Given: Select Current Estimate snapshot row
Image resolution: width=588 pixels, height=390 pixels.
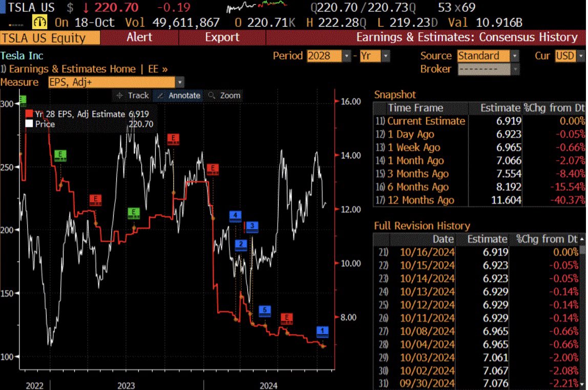Looking at the screenshot, I should coord(479,121).
